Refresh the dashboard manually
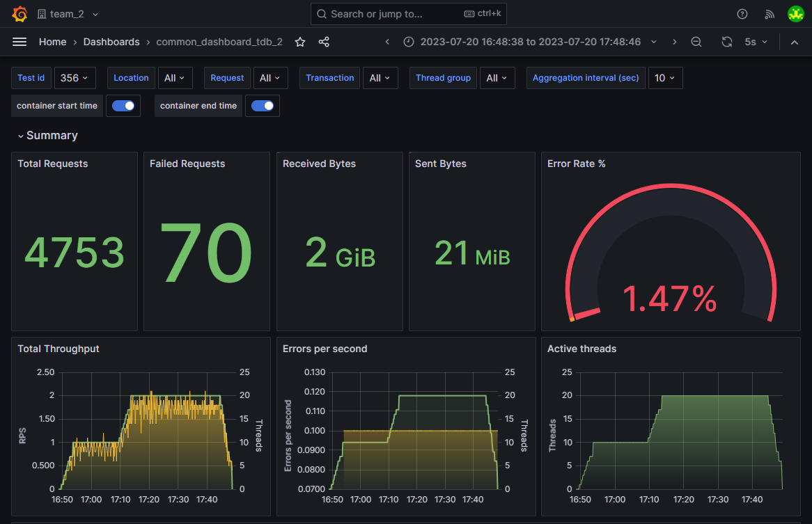Viewport: 812px width, 524px height. pos(726,42)
